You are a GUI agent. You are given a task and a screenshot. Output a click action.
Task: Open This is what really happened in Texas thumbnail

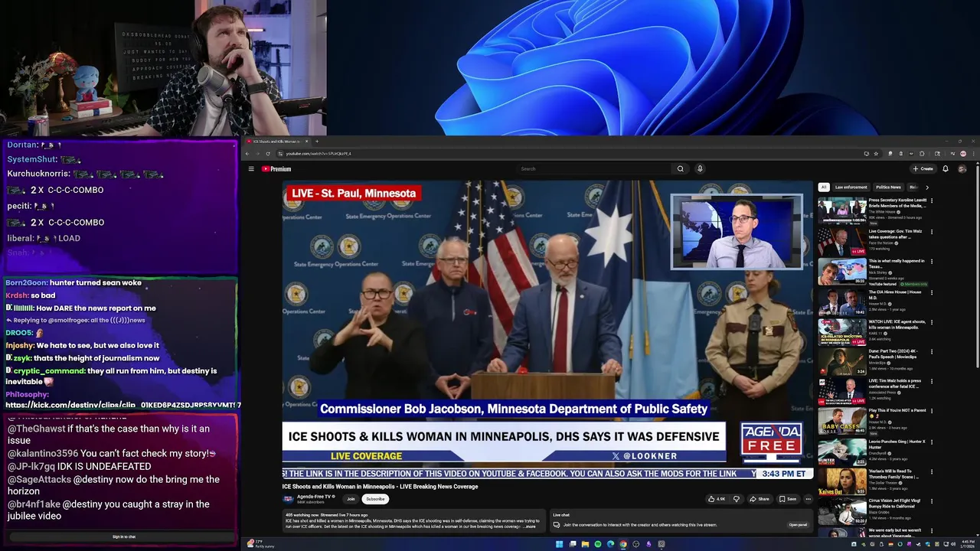tap(841, 272)
